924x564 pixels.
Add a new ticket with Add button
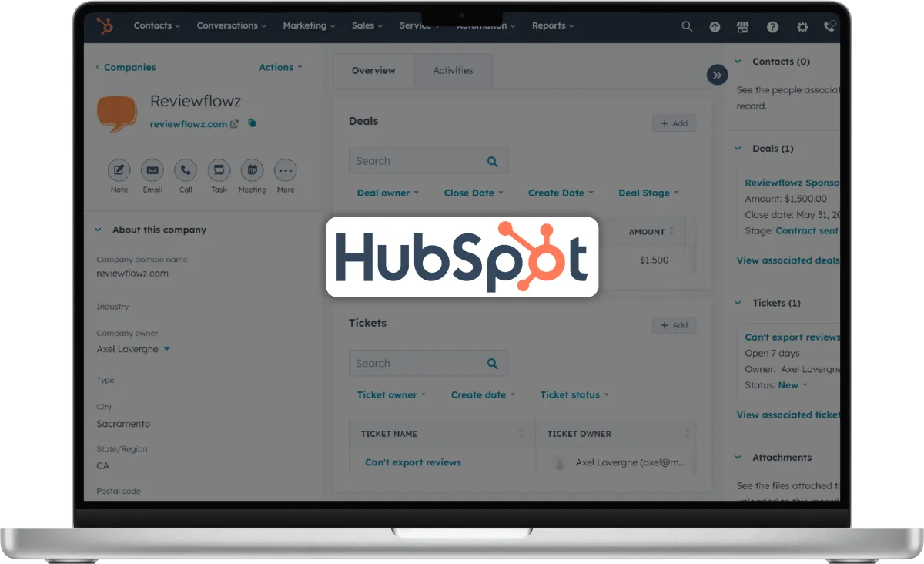coord(674,325)
